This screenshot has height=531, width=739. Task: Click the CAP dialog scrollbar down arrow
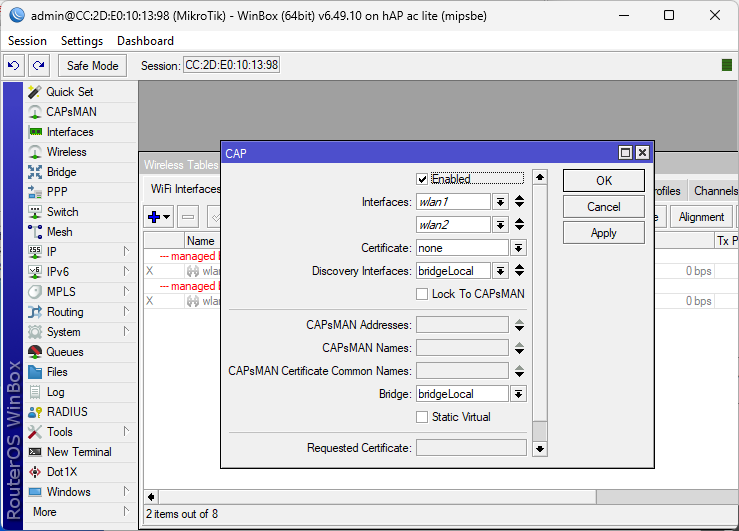click(x=540, y=449)
